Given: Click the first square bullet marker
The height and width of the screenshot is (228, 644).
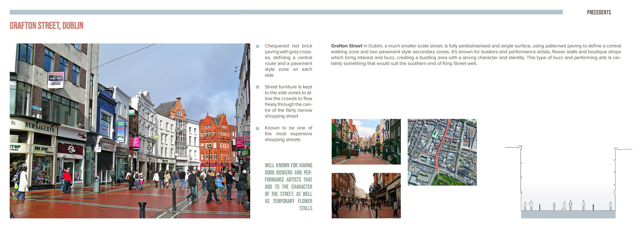Looking at the screenshot, I should (x=257, y=46).
